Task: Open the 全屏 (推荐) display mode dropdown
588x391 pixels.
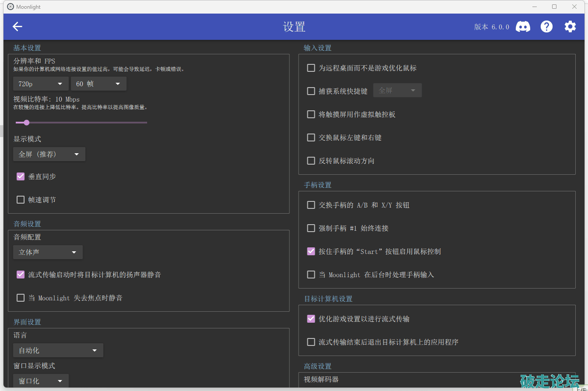Action: pos(49,154)
